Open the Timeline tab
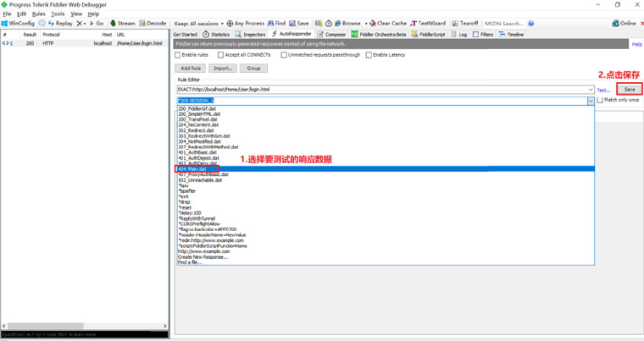This screenshot has width=644, height=341. pyautogui.click(x=511, y=35)
